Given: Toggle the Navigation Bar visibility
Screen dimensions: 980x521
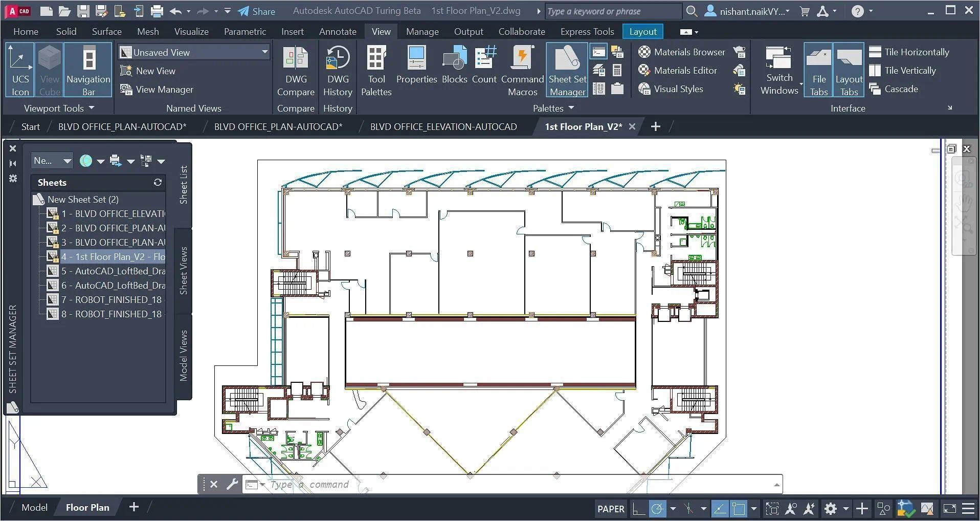Looking at the screenshot, I should point(88,70).
